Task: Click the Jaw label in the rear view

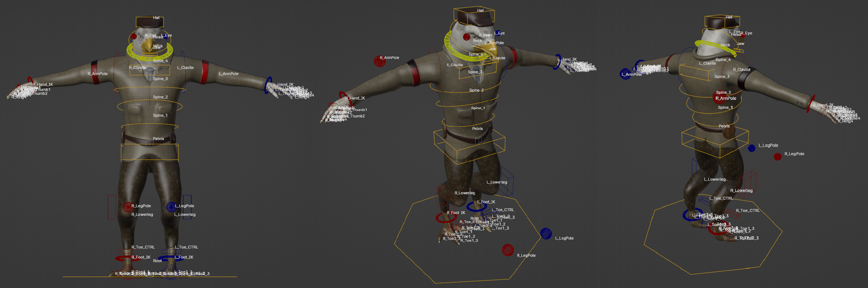Action: [740, 43]
